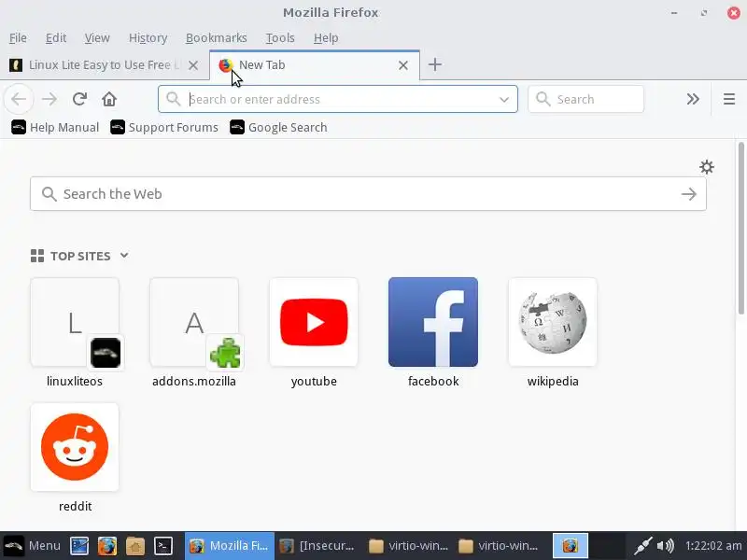This screenshot has height=560, width=747.
Task: Open the Help menu
Action: (x=326, y=37)
